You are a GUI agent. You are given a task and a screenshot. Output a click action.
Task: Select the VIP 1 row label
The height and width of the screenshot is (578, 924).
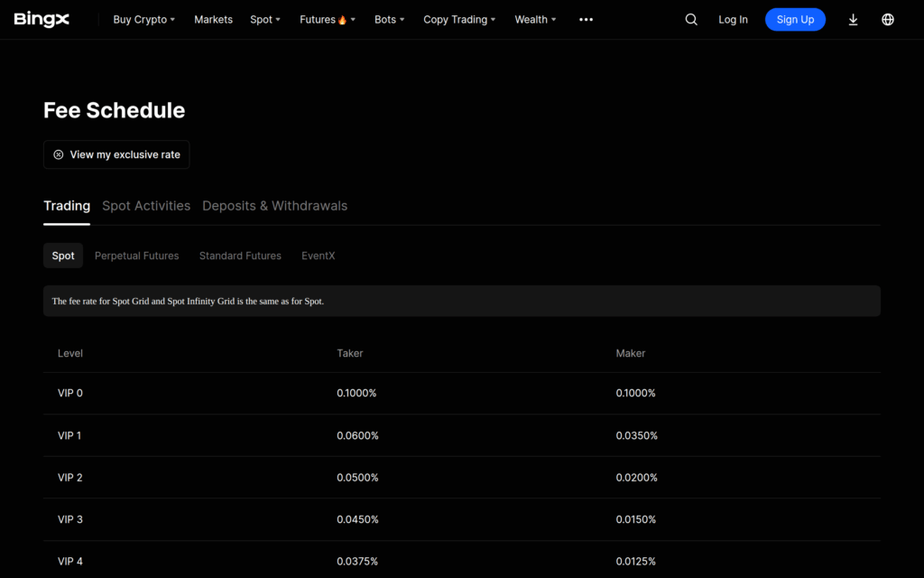click(69, 435)
